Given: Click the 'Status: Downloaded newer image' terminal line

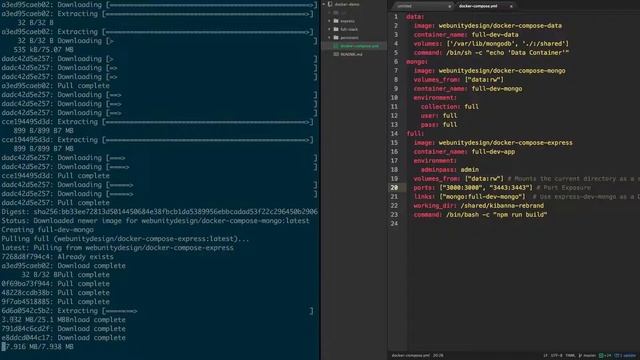Looking at the screenshot, I should tap(155, 221).
